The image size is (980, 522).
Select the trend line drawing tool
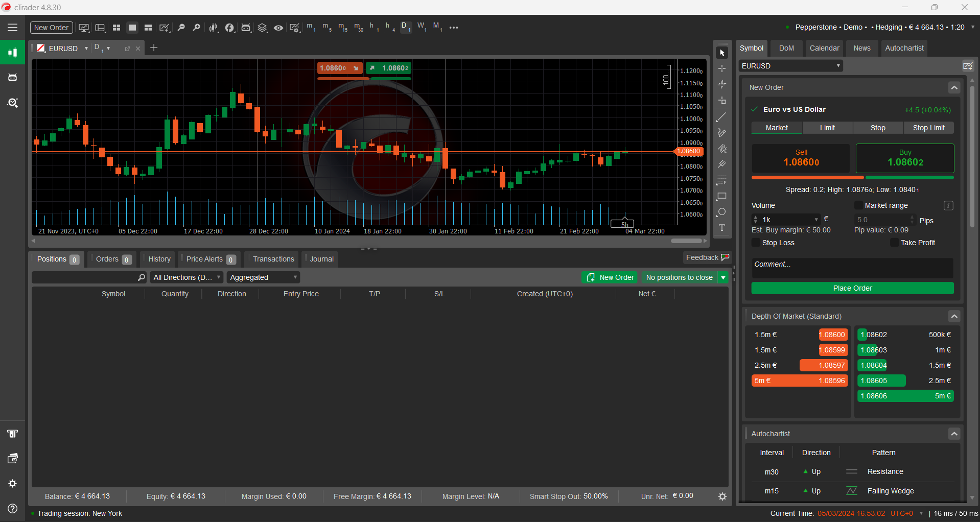point(722,117)
